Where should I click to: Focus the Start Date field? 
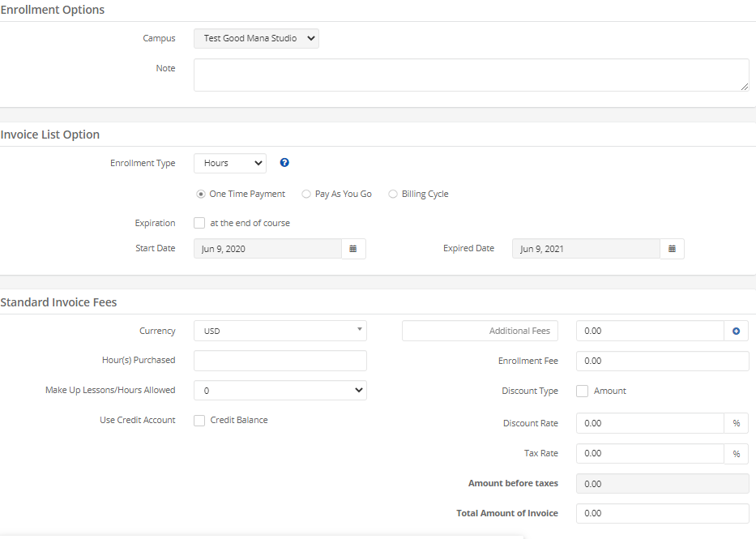tap(267, 249)
